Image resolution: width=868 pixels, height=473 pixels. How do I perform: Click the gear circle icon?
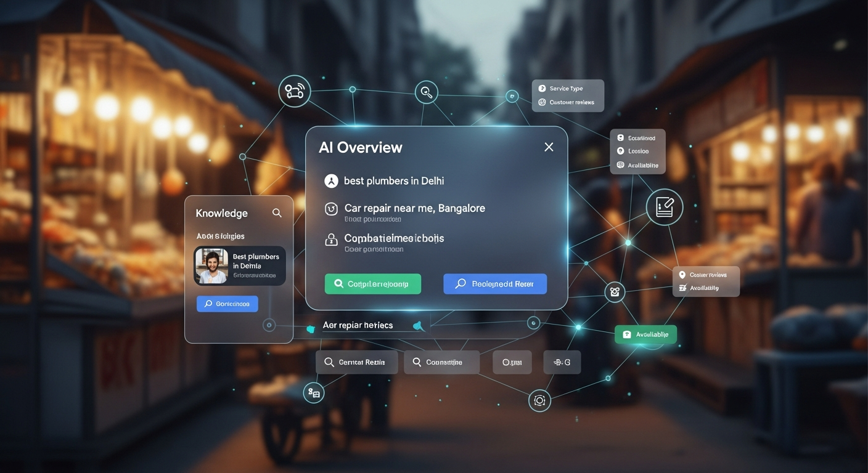coord(614,292)
